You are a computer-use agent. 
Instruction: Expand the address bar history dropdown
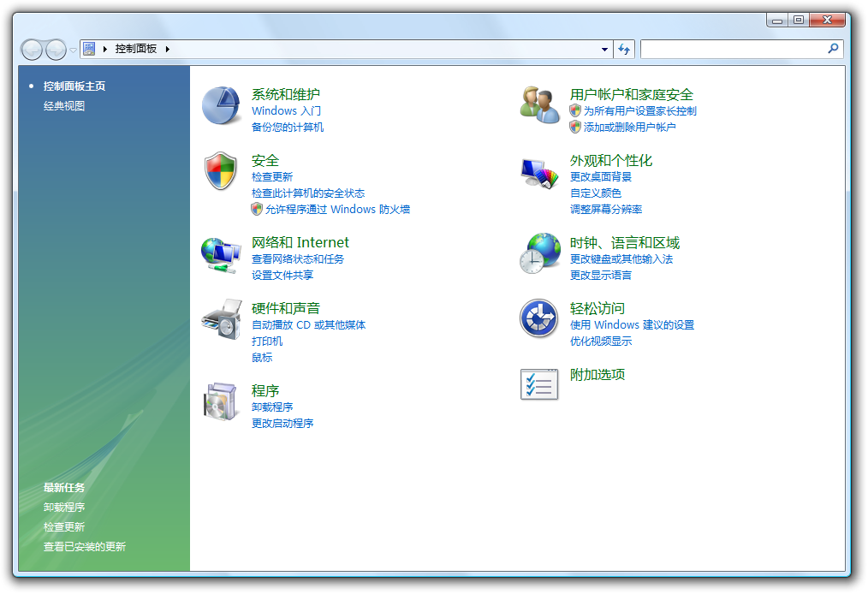[604, 50]
